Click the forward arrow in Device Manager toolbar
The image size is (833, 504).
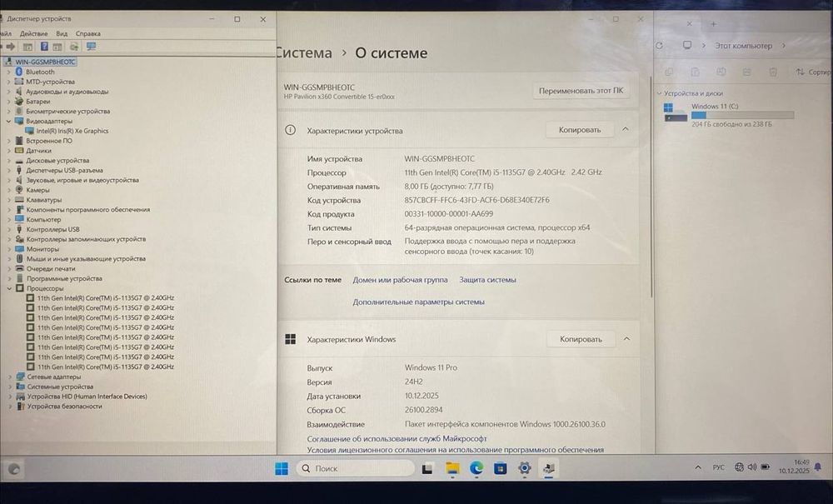click(10, 47)
